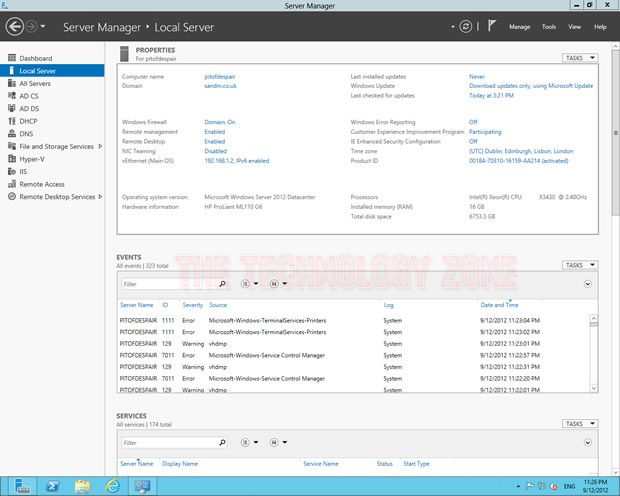
Task: Open the Events saved queries dropdown
Action: pyautogui.click(x=278, y=284)
